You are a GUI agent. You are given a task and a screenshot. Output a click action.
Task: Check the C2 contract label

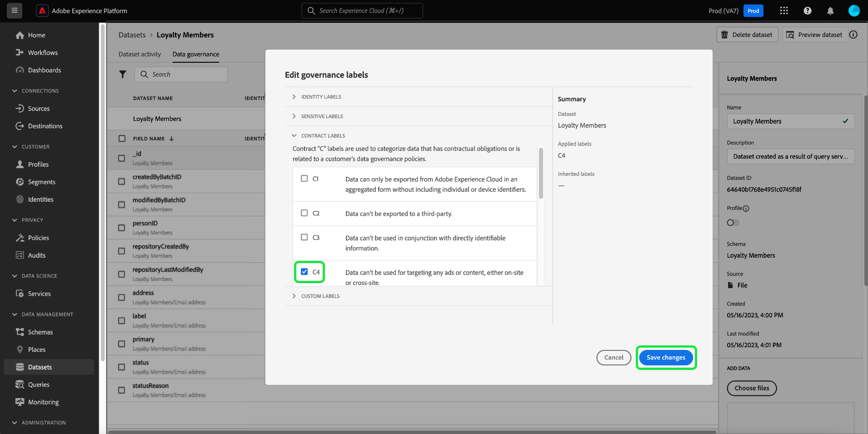tap(304, 213)
